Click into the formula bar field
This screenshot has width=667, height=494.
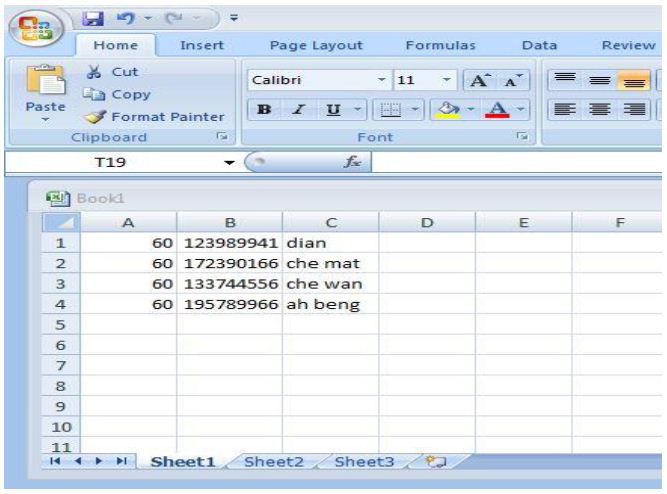point(516,162)
